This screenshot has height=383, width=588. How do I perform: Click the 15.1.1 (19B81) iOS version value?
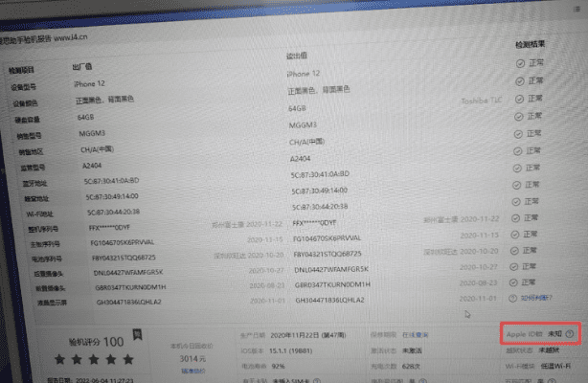click(290, 351)
